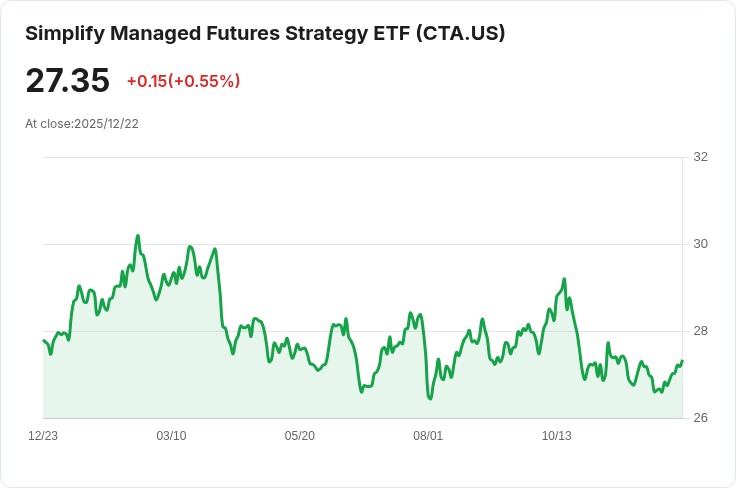The image size is (736, 488).
Task: Click the At close:2025/12/22 label
Action: (x=82, y=124)
